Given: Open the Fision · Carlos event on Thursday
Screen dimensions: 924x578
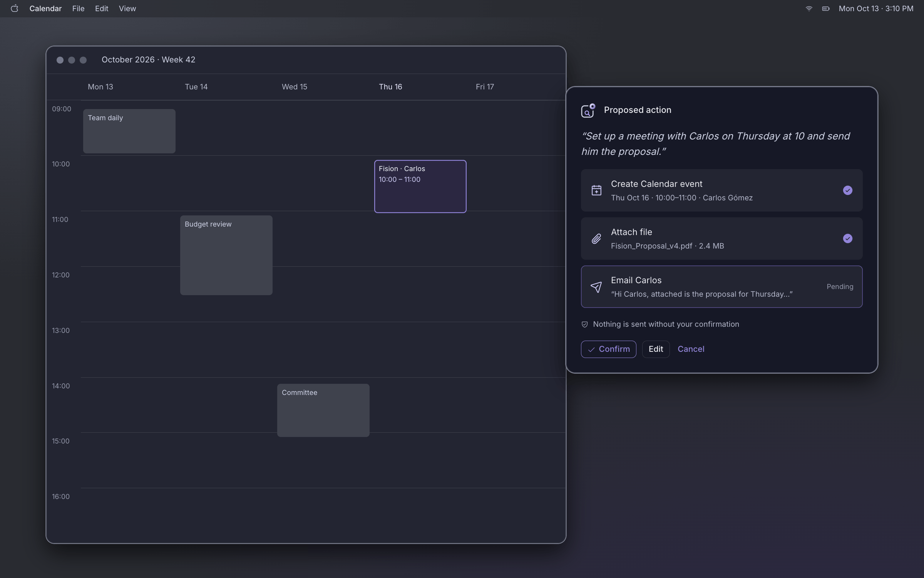Looking at the screenshot, I should pos(420,187).
